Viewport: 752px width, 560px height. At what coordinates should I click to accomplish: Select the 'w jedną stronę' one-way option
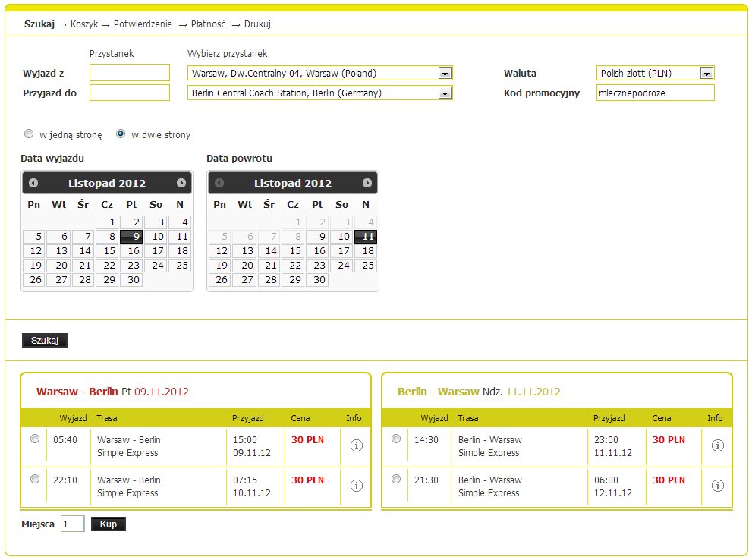pyautogui.click(x=29, y=134)
